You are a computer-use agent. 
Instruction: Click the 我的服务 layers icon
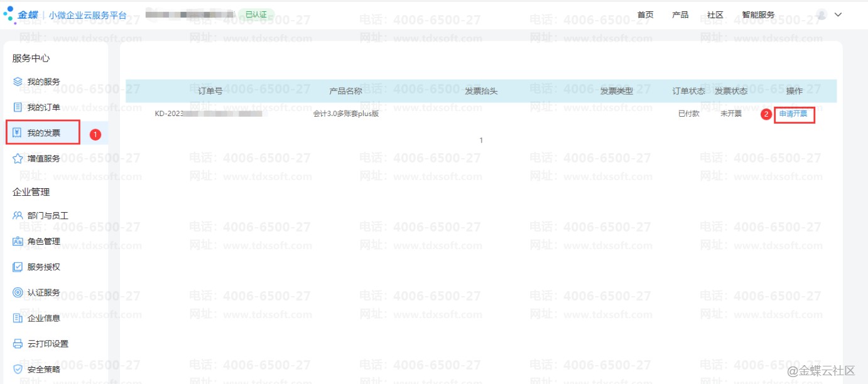click(18, 82)
